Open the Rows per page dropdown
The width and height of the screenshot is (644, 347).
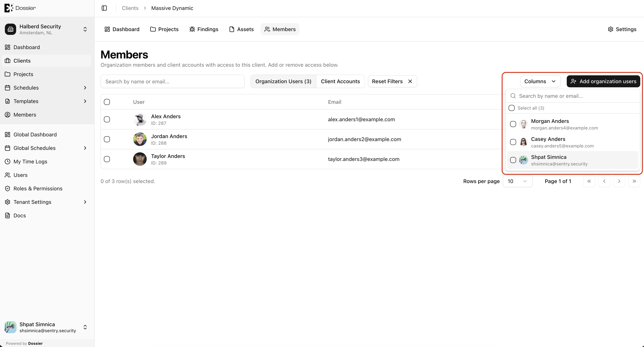coord(517,181)
